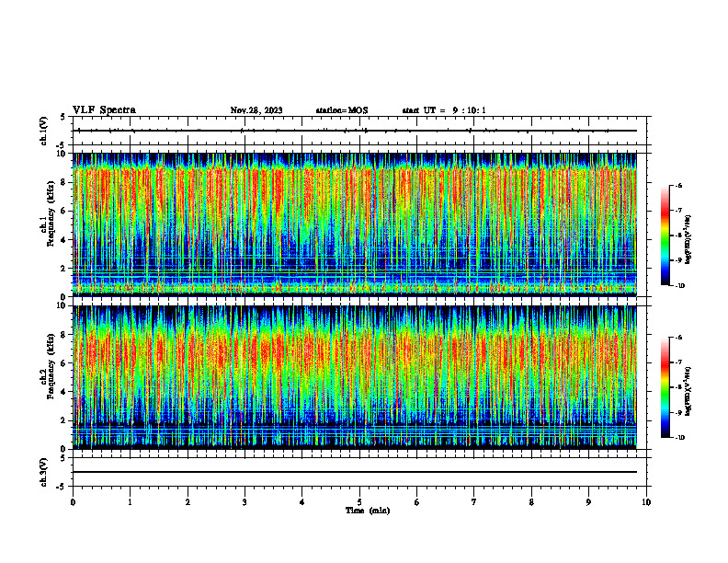Click the -6 label on ch.1 color bar

(678, 185)
